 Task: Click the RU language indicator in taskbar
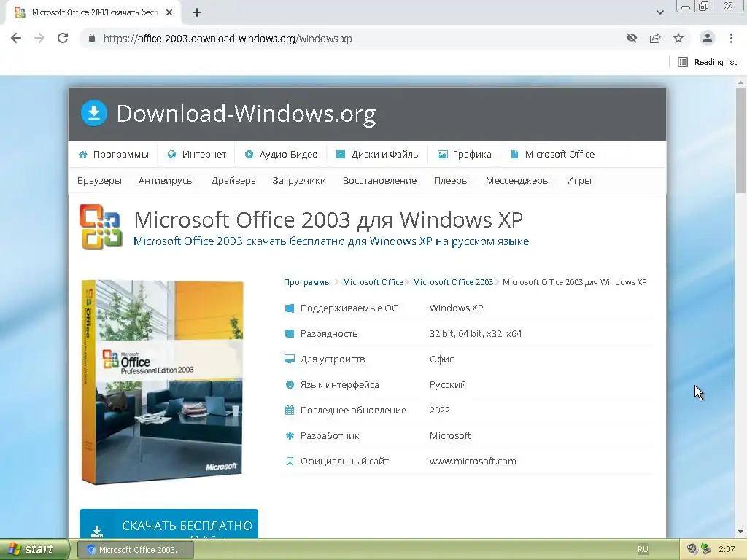(x=643, y=550)
